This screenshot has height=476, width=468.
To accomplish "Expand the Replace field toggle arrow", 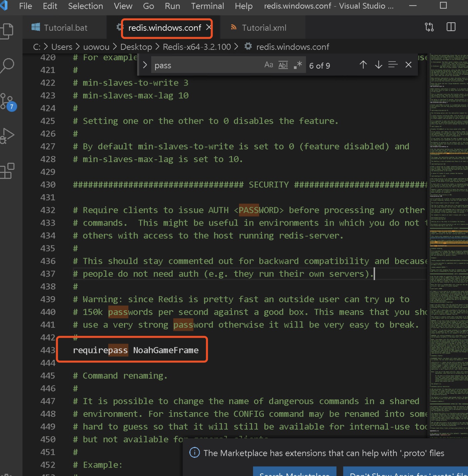I will (145, 65).
